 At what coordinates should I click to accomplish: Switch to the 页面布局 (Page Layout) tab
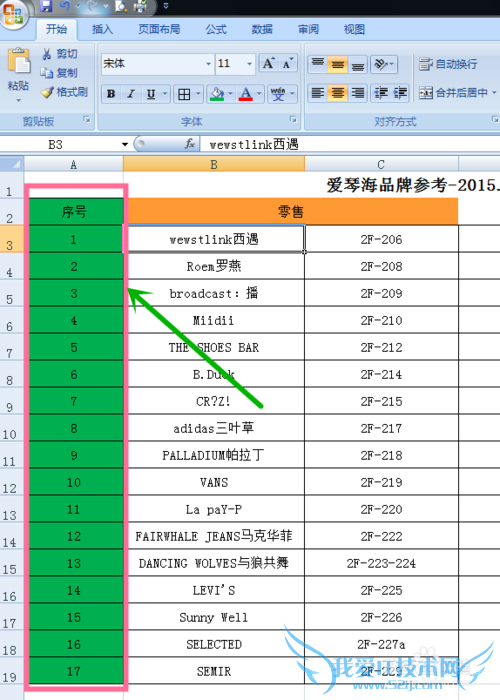point(159,29)
